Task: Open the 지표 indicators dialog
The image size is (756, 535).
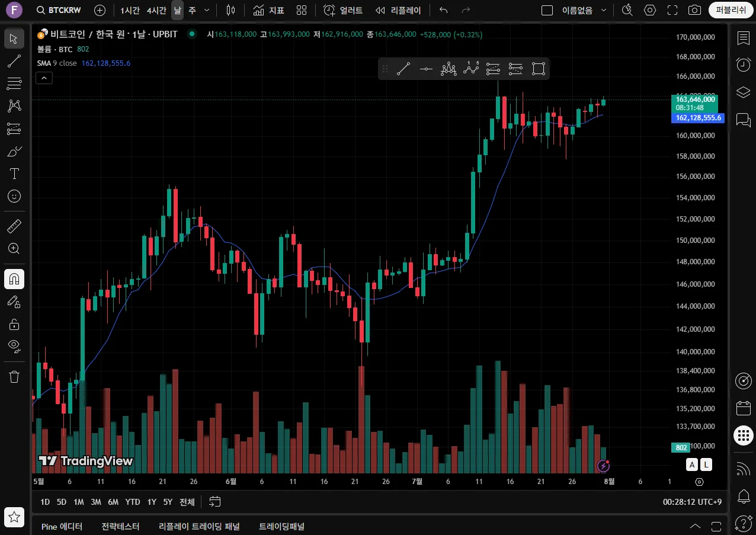Action: pyautogui.click(x=268, y=10)
